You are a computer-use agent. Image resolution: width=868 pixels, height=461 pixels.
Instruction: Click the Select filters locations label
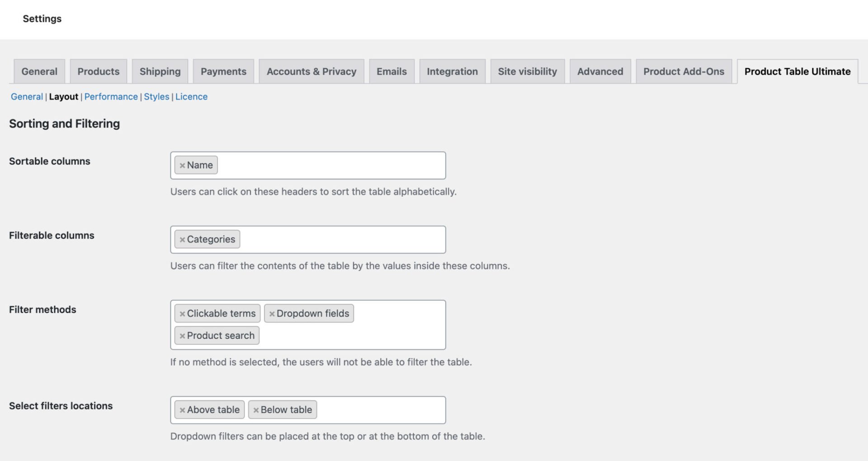point(61,406)
